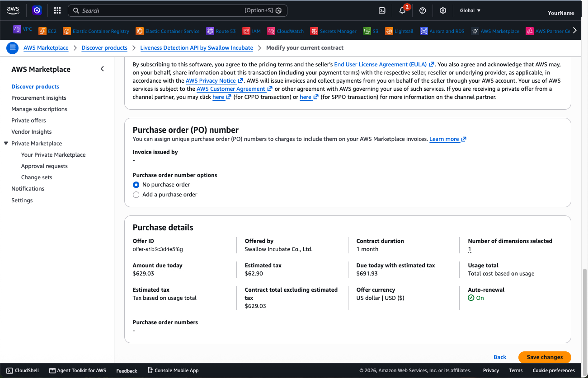This screenshot has height=378, width=588.
Task: Click AWS Marketplace breadcrumb link
Action: tap(46, 48)
